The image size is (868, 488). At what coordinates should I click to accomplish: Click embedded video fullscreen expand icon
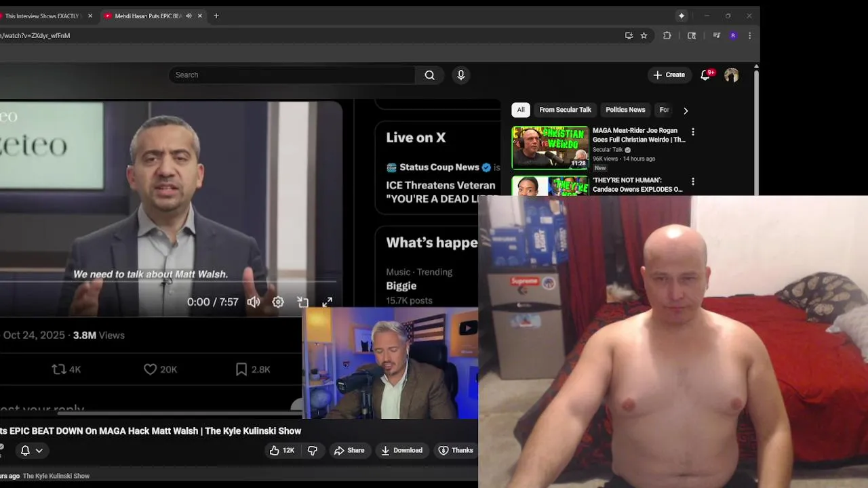(x=327, y=302)
